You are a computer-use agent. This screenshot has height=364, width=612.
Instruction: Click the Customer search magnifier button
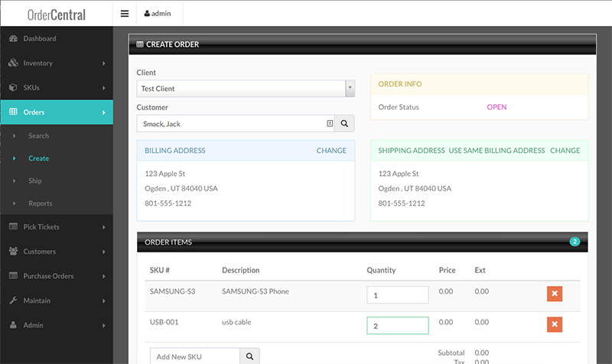click(x=344, y=124)
